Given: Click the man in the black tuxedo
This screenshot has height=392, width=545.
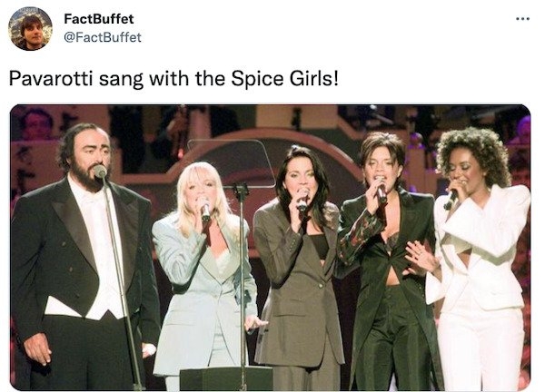Looking at the screenshot, I should point(77,263).
